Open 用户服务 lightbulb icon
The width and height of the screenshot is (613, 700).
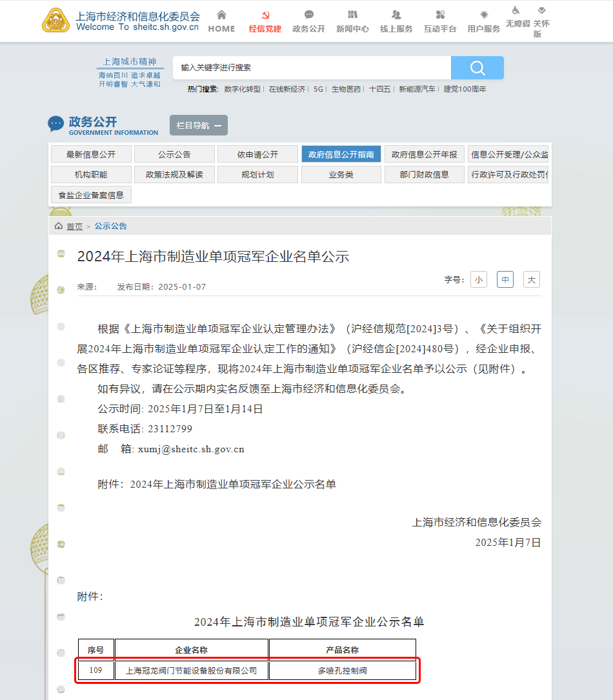pyautogui.click(x=484, y=15)
